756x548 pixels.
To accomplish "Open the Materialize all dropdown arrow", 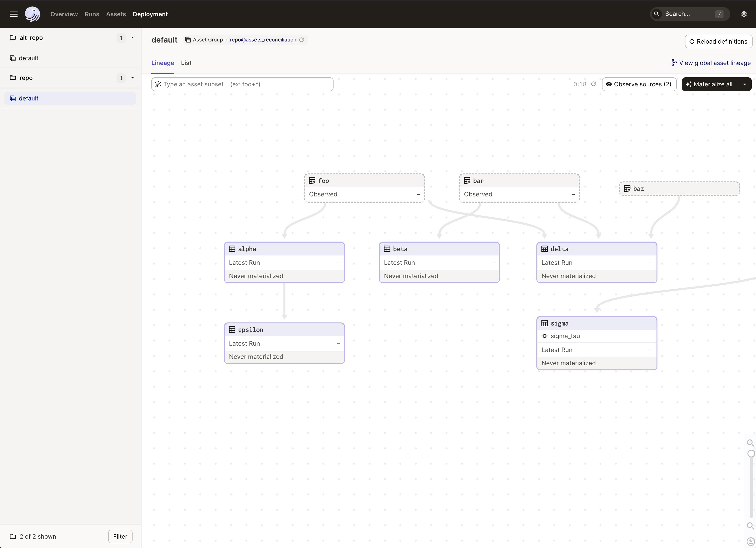I will (745, 84).
